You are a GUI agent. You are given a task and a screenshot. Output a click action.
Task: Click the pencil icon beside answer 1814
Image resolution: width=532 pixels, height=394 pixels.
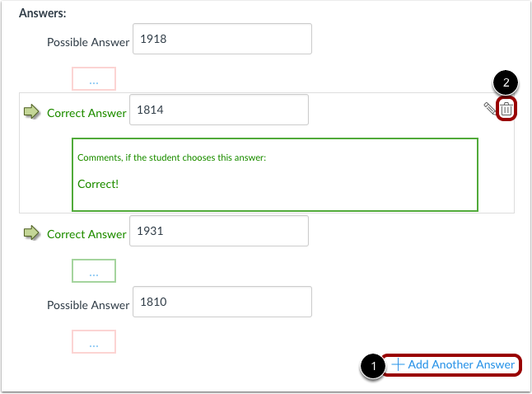pos(490,108)
